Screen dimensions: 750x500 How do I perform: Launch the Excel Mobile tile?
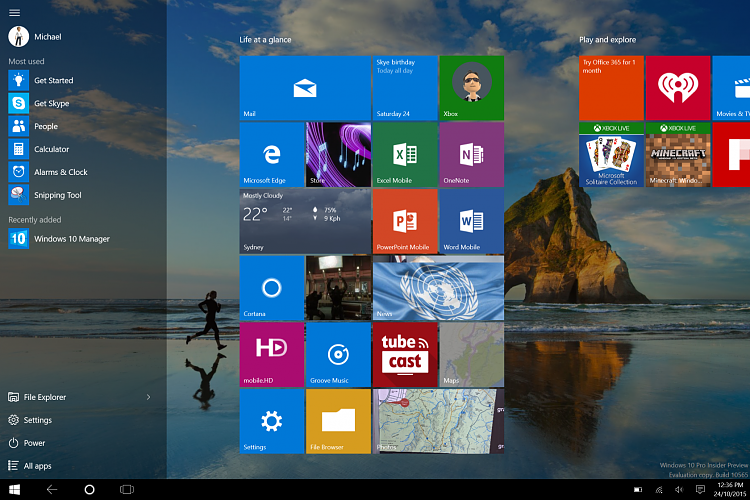405,155
